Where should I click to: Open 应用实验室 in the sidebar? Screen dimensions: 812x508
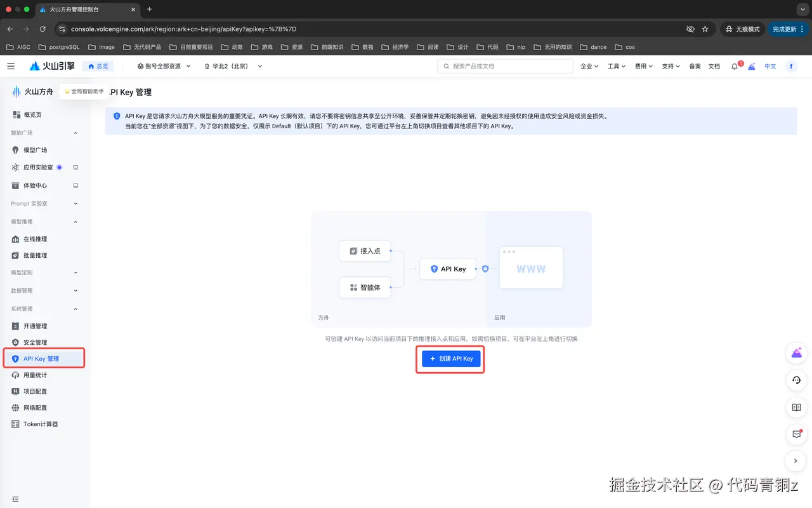(38, 168)
